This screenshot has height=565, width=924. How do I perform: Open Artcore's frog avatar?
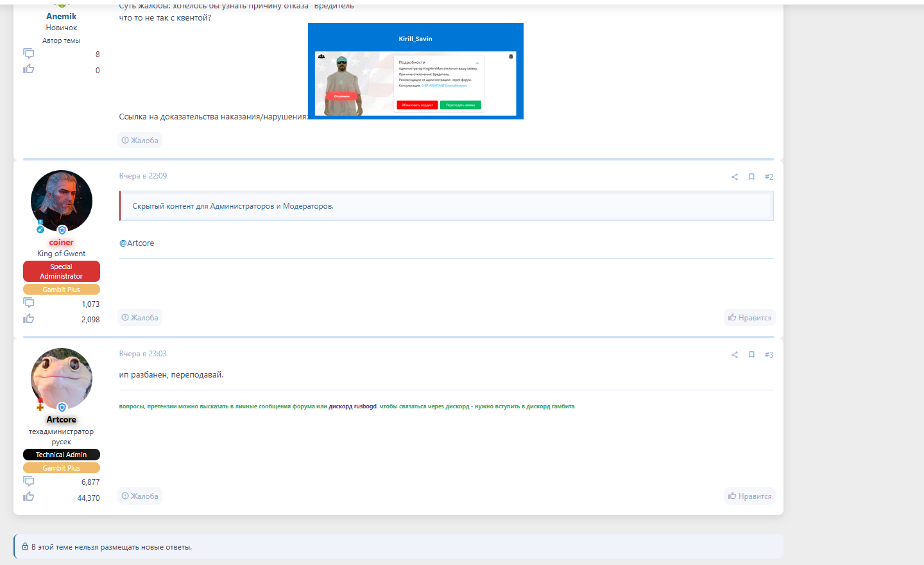(62, 379)
